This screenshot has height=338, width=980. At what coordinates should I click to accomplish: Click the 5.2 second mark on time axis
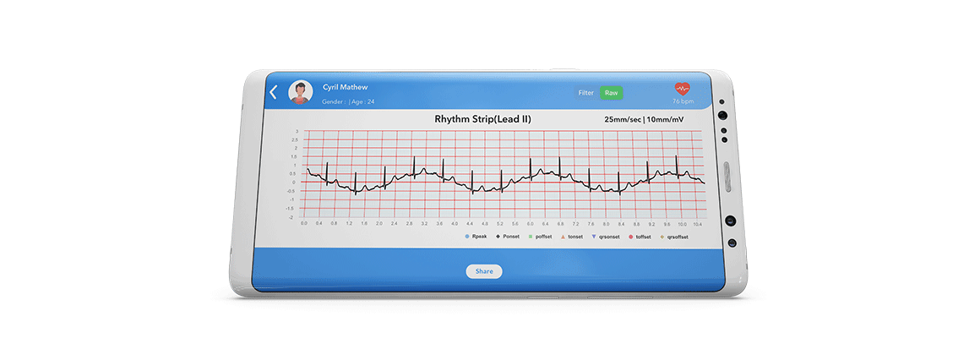click(500, 224)
